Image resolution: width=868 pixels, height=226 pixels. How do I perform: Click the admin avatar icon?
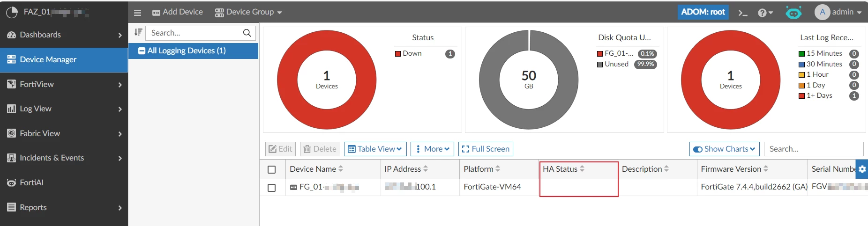pos(822,12)
